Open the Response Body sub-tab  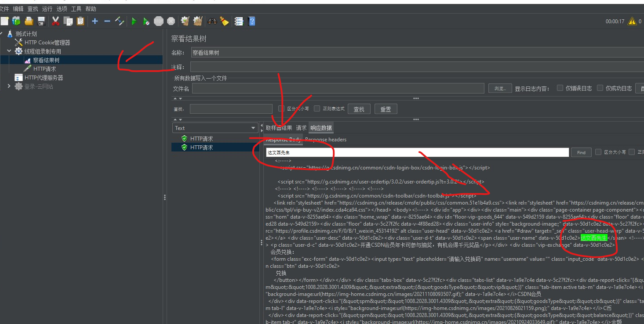click(x=284, y=140)
